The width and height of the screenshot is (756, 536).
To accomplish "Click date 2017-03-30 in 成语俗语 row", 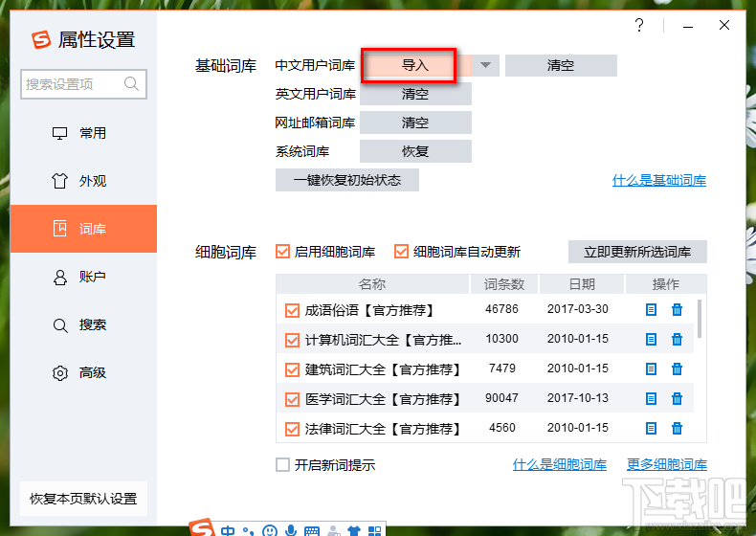I will point(578,309).
